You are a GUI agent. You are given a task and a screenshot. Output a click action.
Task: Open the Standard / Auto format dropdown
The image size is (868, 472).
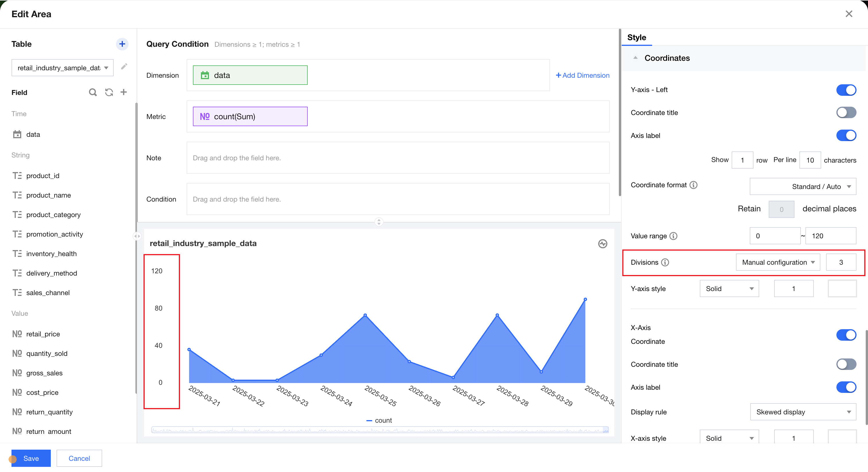(803, 186)
